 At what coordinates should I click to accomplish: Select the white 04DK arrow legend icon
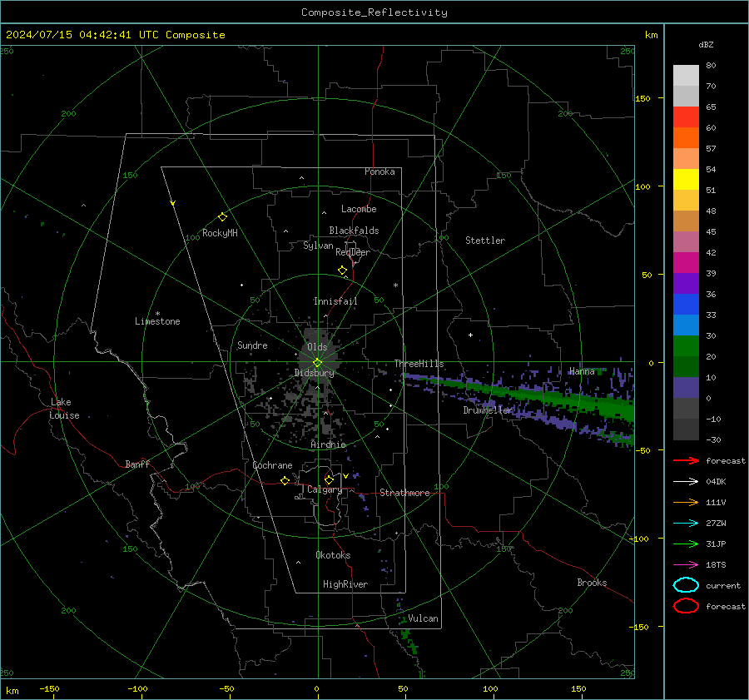coord(686,482)
